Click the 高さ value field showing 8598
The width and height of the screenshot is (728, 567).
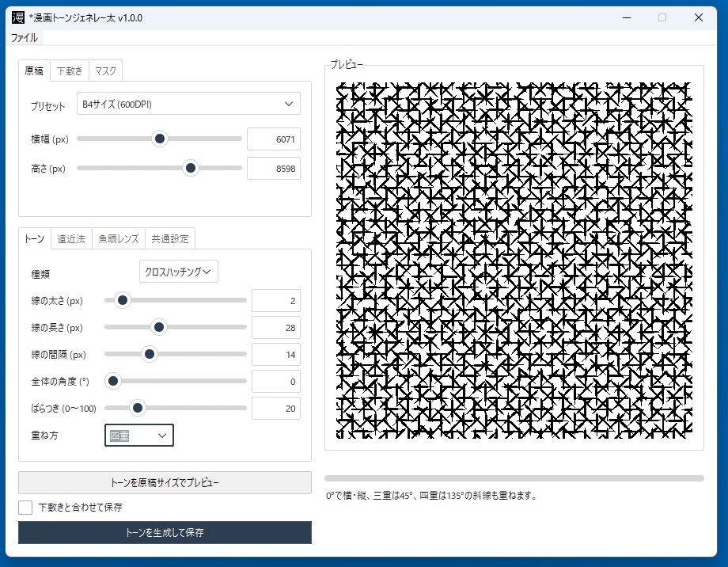274,168
